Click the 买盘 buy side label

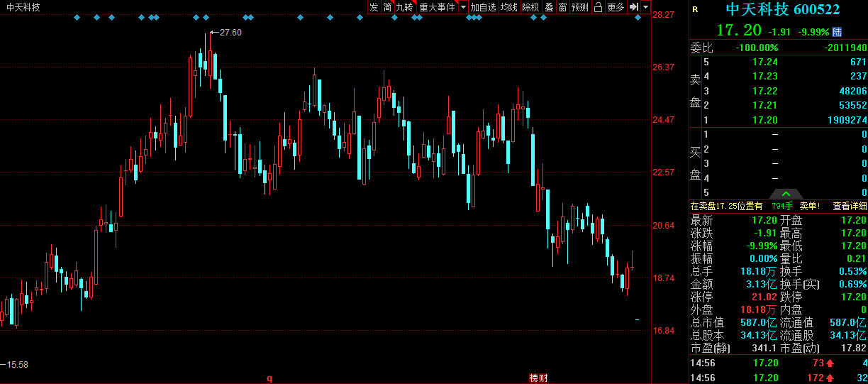click(x=696, y=163)
